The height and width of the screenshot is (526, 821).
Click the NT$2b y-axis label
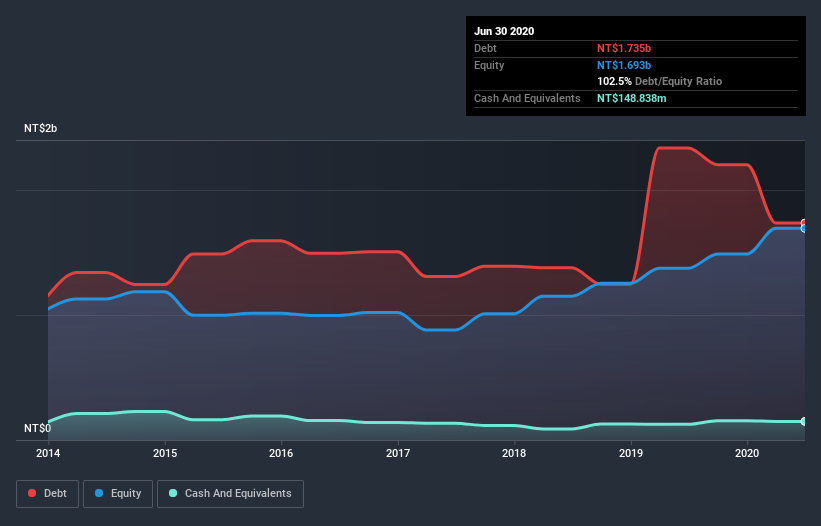(x=40, y=128)
